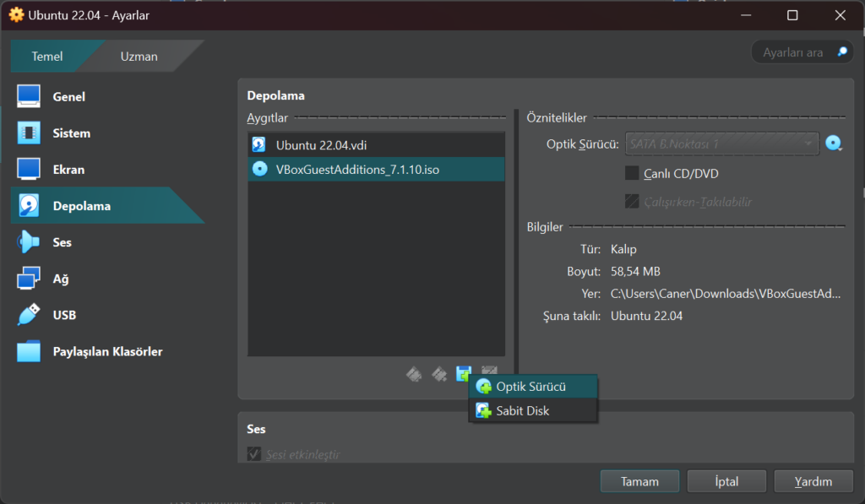Click Ubuntu 22.04 attached-to value
The image size is (865, 504).
[646, 316]
